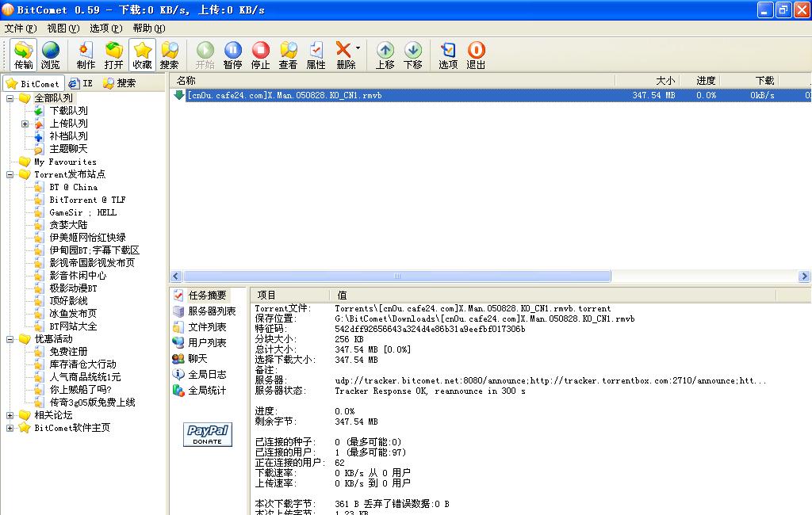The width and height of the screenshot is (812, 515).
Task: Open the 帮助 menu
Action: pos(148,28)
